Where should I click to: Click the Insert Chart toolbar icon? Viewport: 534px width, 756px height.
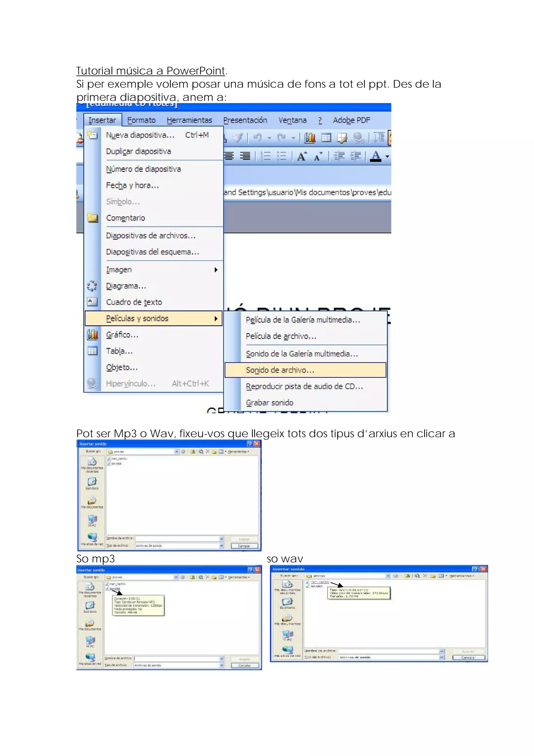[x=310, y=138]
